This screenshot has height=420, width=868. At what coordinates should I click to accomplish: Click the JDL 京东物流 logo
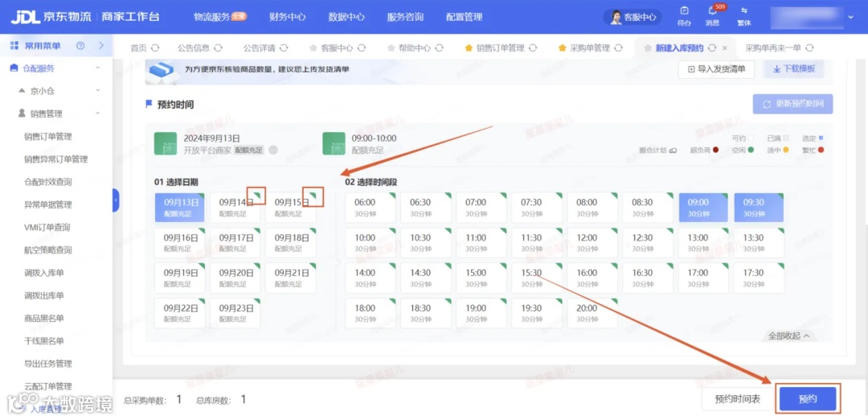click(x=52, y=17)
